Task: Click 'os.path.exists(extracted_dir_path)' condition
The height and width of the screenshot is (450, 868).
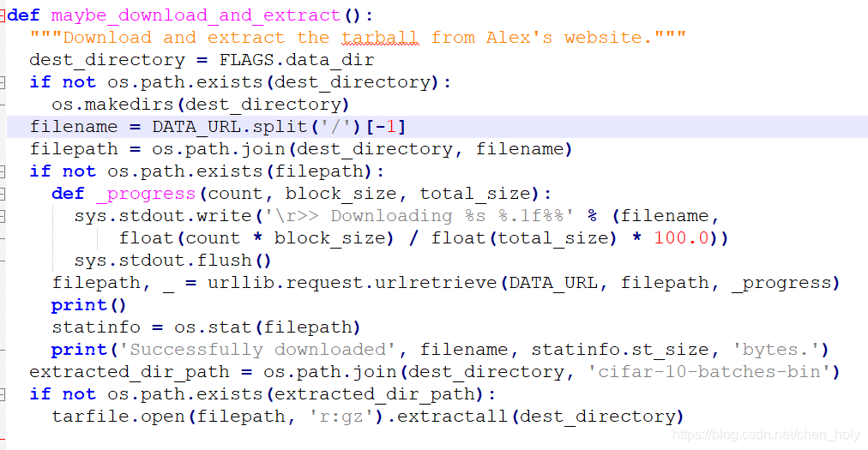Action: coord(296,394)
